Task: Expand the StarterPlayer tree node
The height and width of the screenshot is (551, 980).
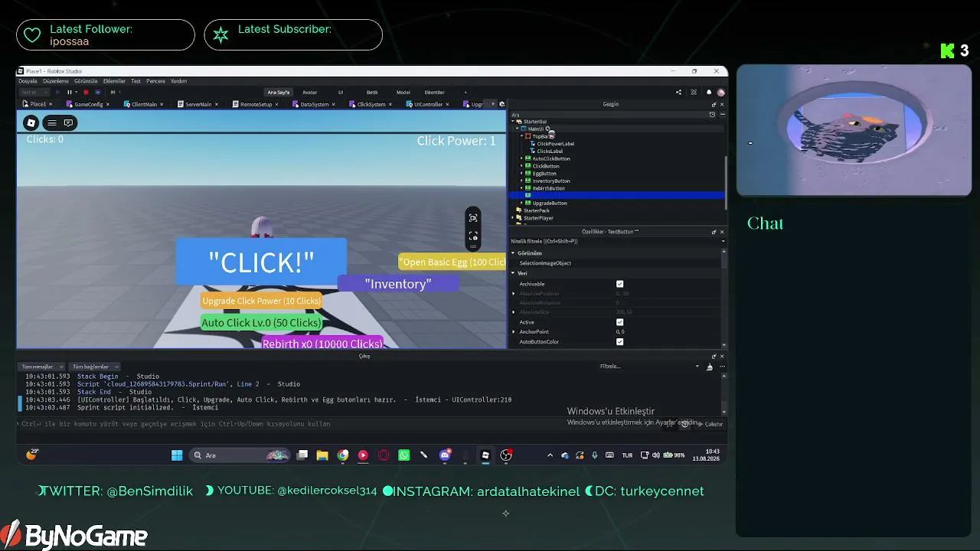Action: tap(513, 218)
